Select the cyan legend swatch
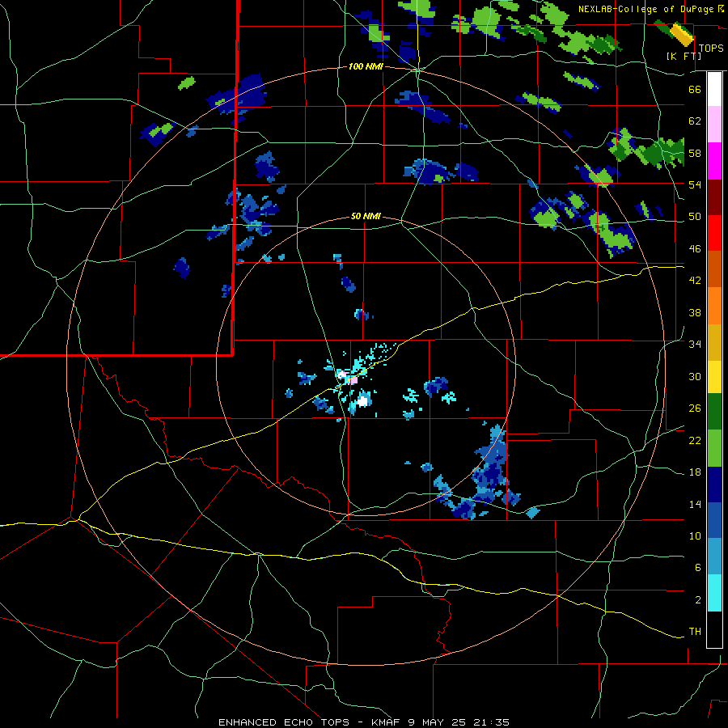Viewport: 728px width, 728px height. point(714,593)
